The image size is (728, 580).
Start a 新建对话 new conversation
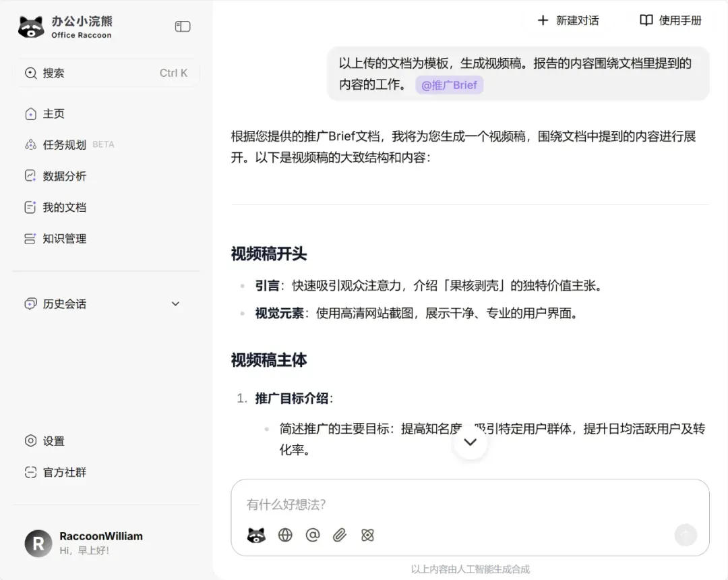pos(568,20)
